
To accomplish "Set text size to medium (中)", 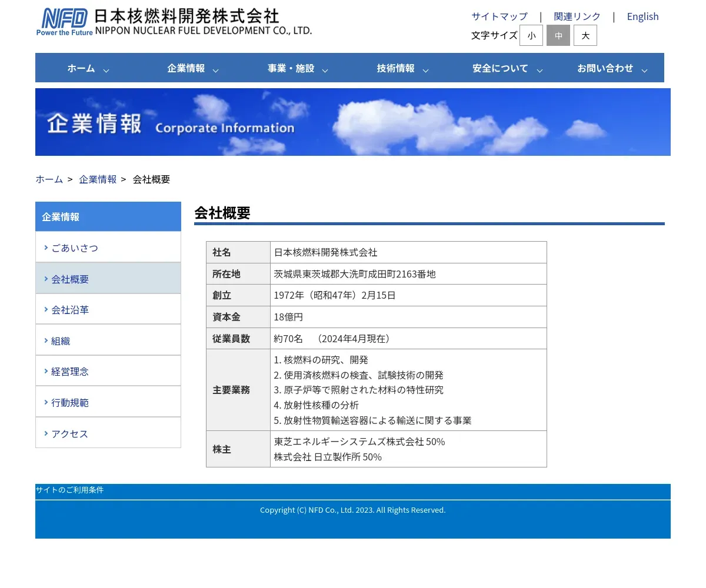I will 558,35.
